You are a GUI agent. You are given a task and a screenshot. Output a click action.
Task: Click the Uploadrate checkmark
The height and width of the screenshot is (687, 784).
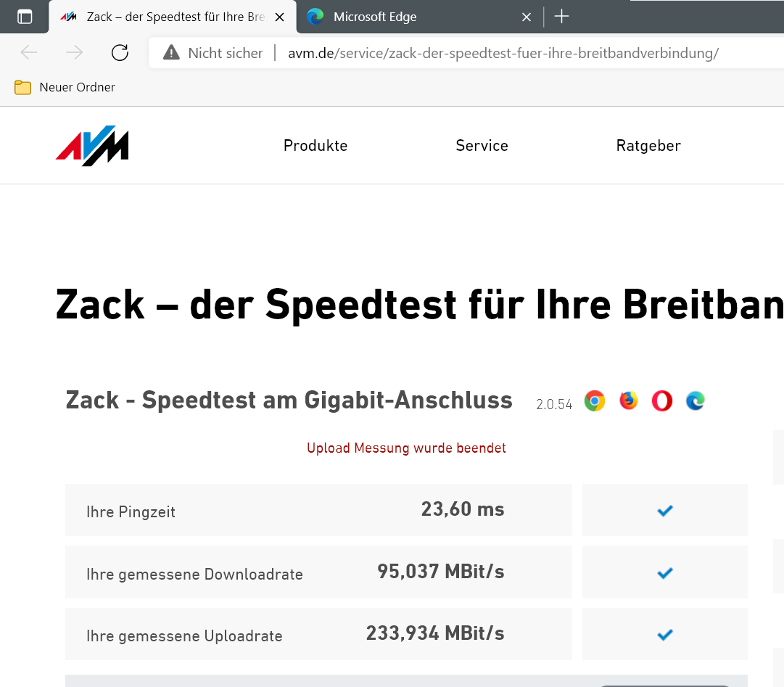[x=664, y=635]
